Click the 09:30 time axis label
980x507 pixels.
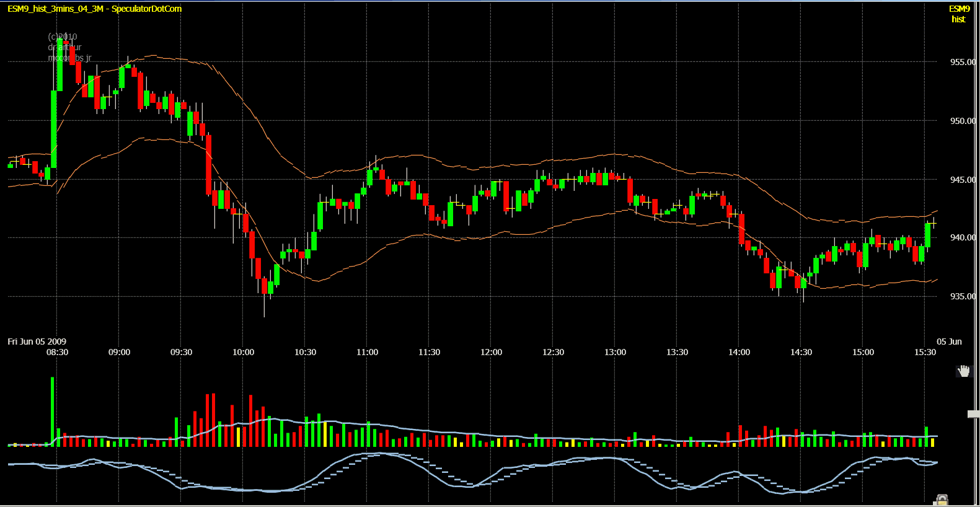182,352
